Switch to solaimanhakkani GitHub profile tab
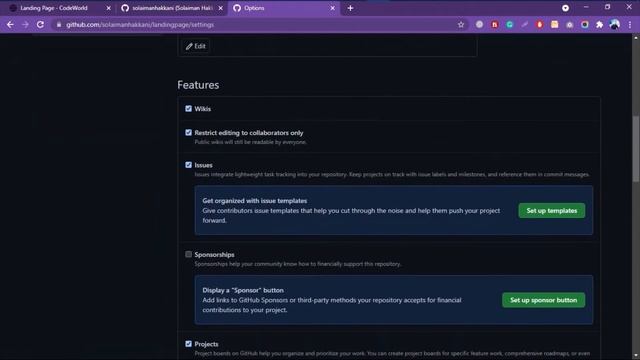 click(x=171, y=8)
